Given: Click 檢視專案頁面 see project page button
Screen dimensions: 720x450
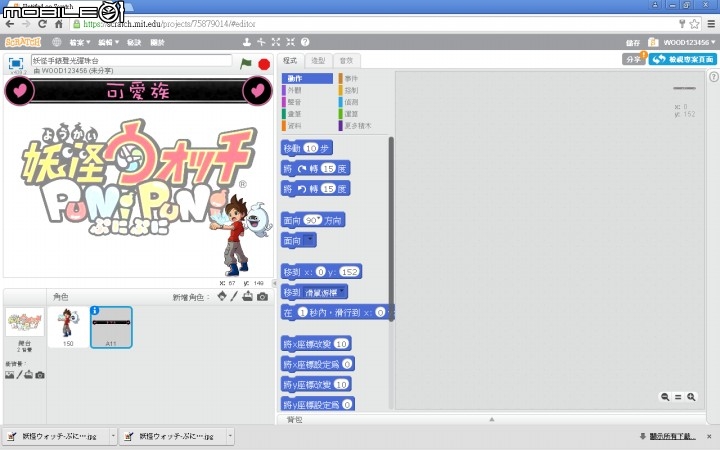Looking at the screenshot, I should coord(682,59).
